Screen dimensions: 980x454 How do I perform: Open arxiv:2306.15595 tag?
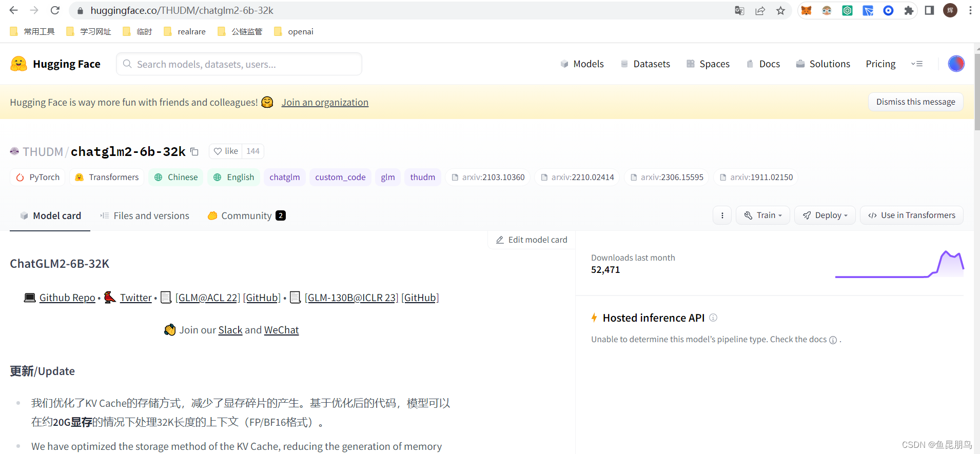coord(667,177)
